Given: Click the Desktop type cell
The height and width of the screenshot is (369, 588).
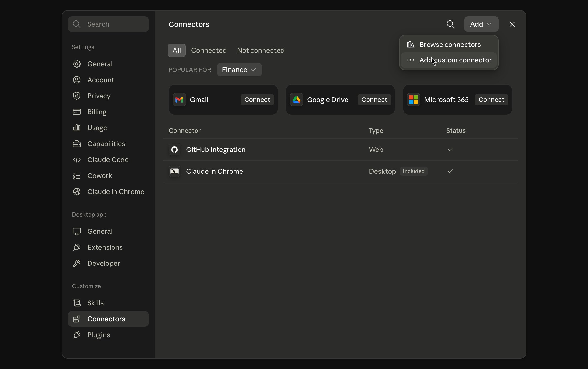Looking at the screenshot, I should coord(382,172).
